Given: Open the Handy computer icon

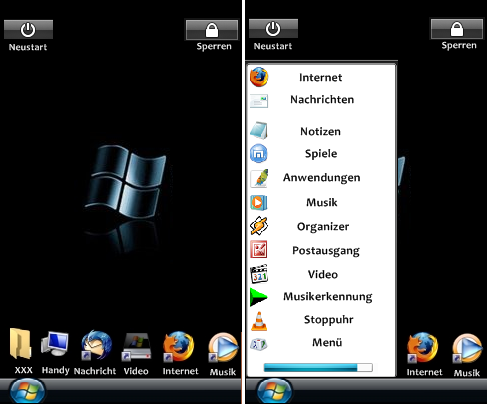Looking at the screenshot, I should tap(55, 344).
